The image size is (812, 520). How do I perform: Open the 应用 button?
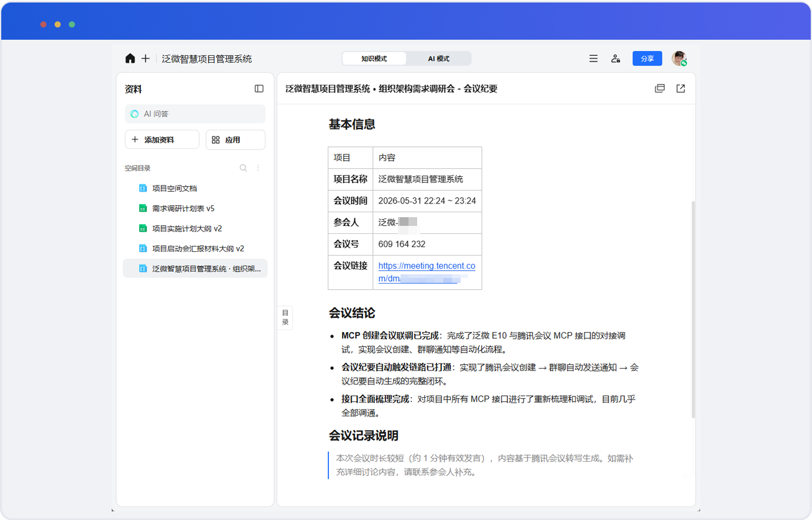point(235,140)
